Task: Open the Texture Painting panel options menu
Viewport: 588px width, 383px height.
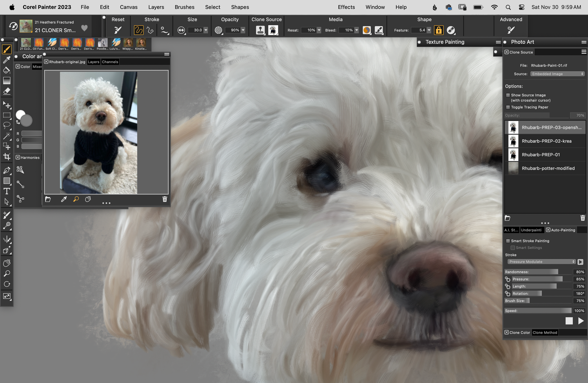Action: point(498,42)
